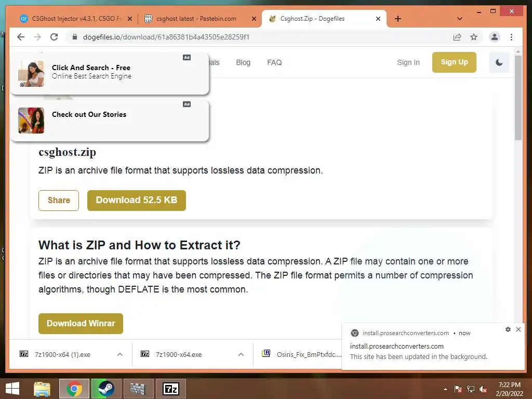This screenshot has width=532, height=399.
Task: Click the csghost.zip file title
Action: (67, 152)
